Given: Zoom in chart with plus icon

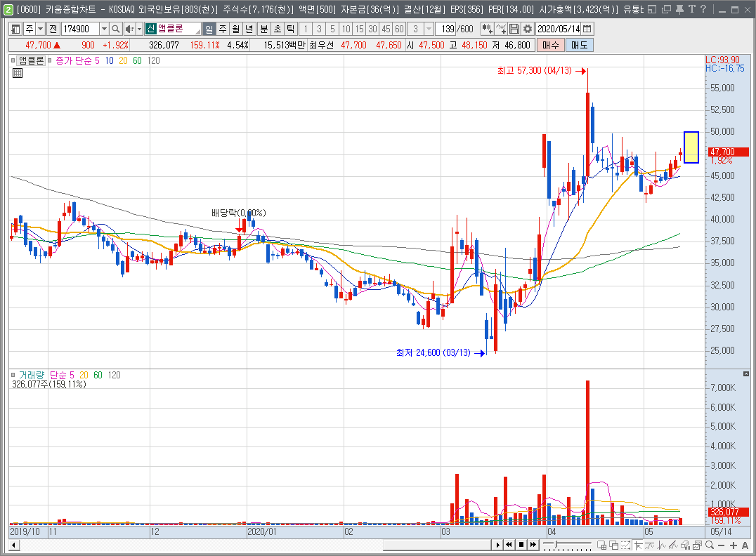Looking at the screenshot, I should [734, 545].
